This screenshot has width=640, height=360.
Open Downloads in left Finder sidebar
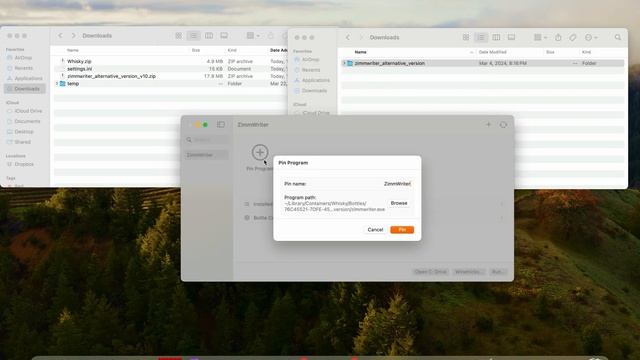coord(24,89)
